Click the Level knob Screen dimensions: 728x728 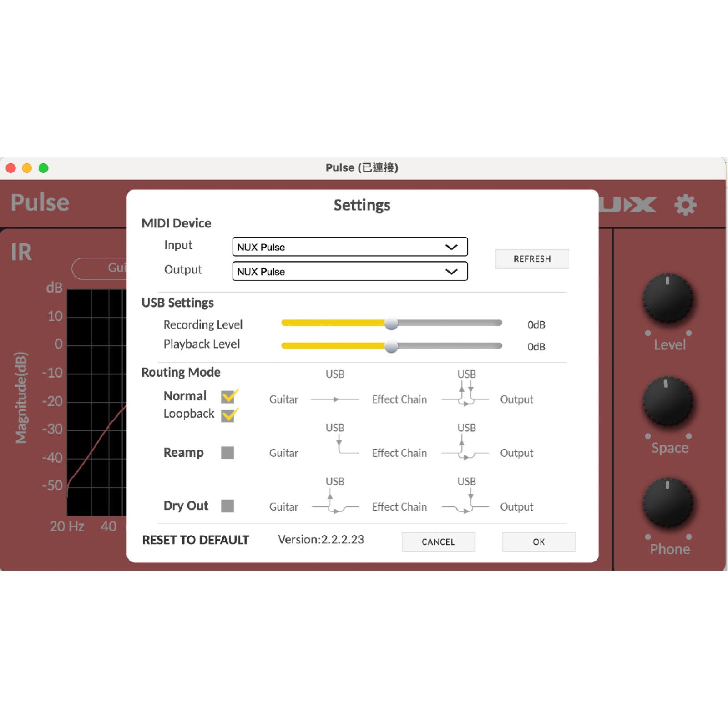point(667,298)
